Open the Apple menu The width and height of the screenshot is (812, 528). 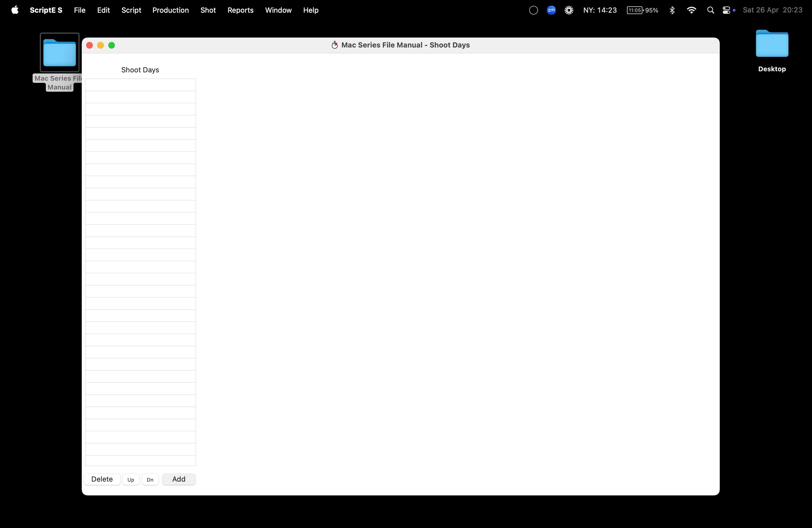pyautogui.click(x=15, y=10)
